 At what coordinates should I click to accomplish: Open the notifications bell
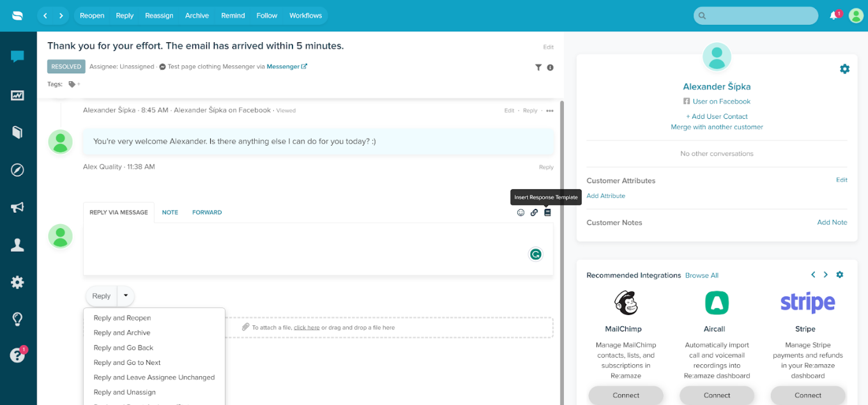tap(834, 16)
